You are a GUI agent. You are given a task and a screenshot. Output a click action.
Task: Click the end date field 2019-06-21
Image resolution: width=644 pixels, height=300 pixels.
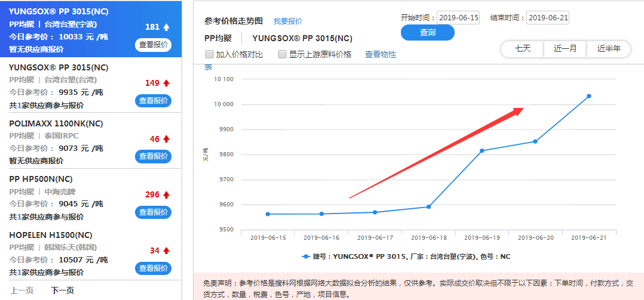point(548,18)
